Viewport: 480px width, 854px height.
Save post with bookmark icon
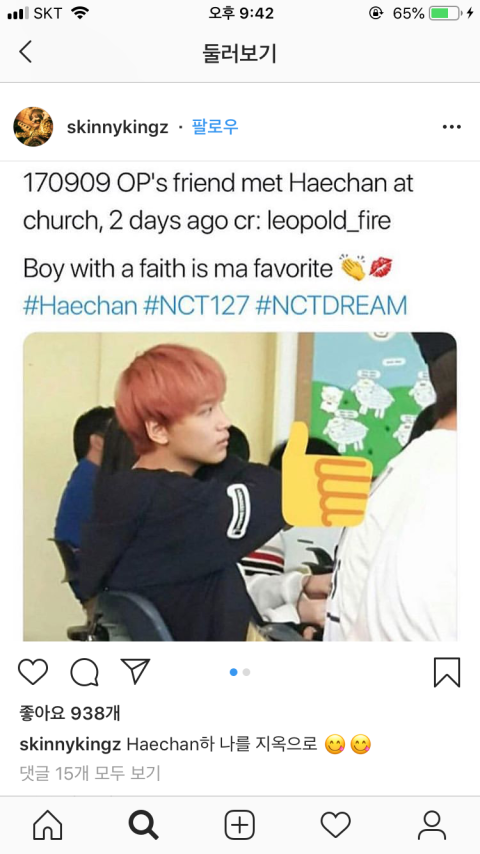point(447,673)
